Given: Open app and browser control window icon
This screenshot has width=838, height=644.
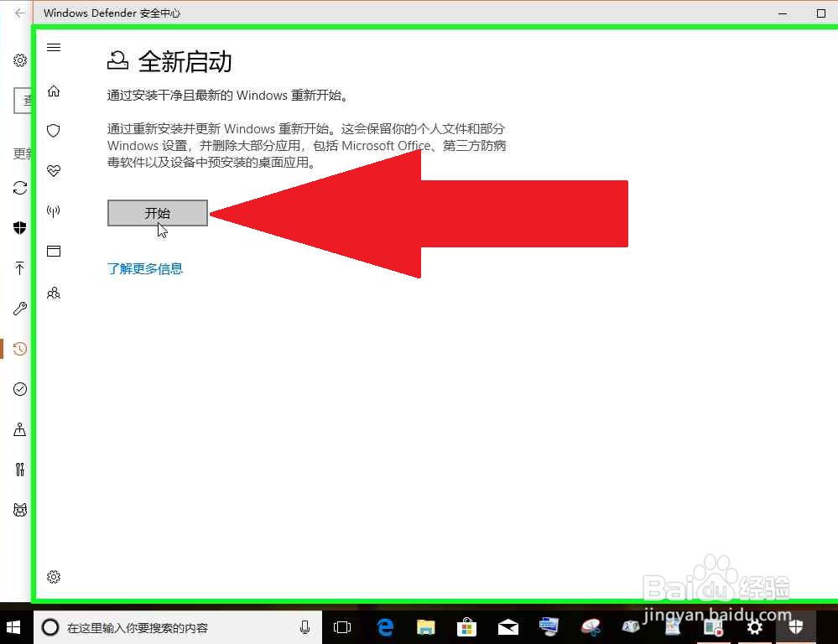Looking at the screenshot, I should 54,252.
